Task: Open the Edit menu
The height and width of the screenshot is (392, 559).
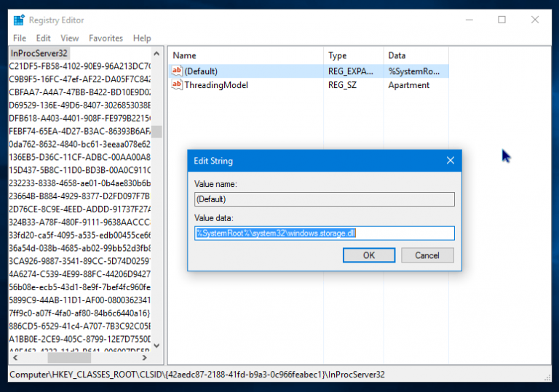Action: pyautogui.click(x=44, y=38)
